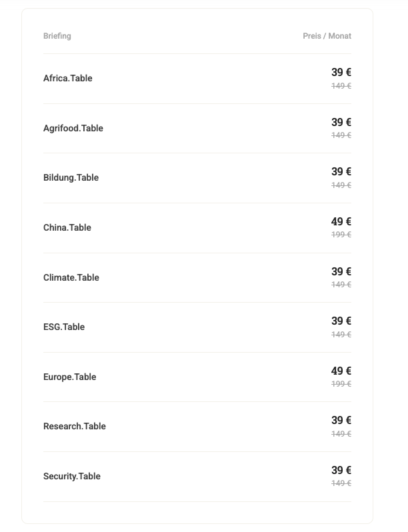Click the 39 € price for ESG.Table
This screenshot has height=532, width=408.
pos(341,321)
